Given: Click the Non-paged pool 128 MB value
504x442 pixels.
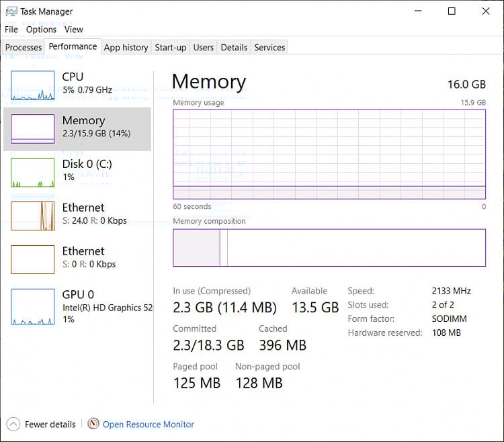Looking at the screenshot, I should [259, 383].
